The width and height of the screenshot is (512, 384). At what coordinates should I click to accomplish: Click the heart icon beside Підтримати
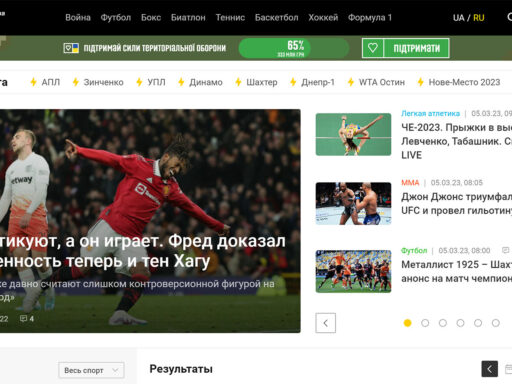click(x=373, y=48)
